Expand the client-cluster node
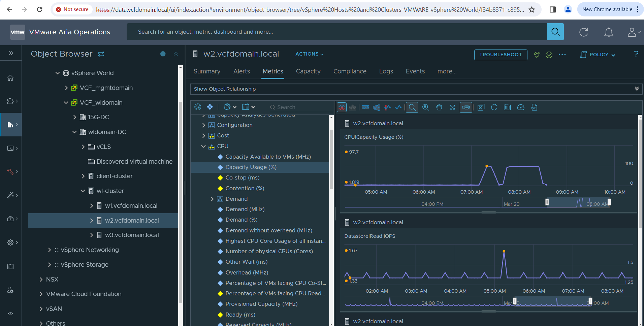The image size is (644, 326). tap(83, 176)
